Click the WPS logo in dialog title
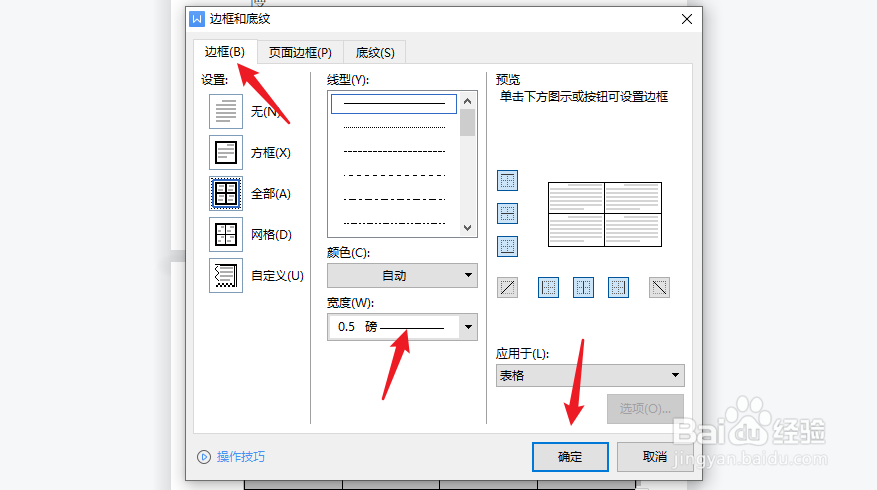This screenshot has width=877, height=490. pyautogui.click(x=197, y=19)
